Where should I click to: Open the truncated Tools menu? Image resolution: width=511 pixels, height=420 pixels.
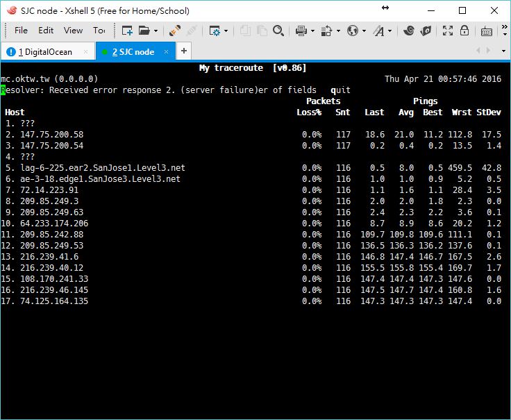coord(99,31)
